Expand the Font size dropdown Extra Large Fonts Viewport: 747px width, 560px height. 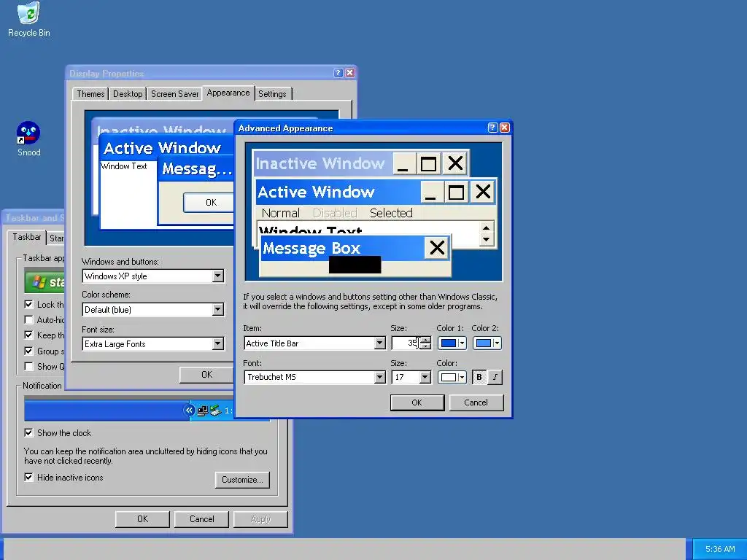[217, 344]
